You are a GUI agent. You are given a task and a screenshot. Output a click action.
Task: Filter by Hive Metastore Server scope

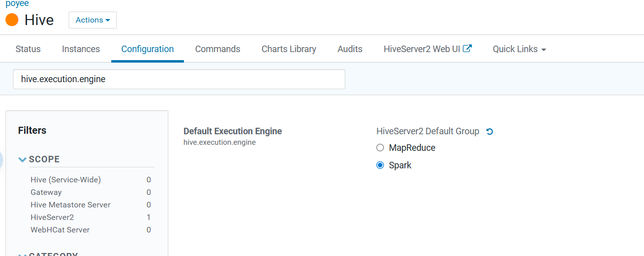coord(70,205)
